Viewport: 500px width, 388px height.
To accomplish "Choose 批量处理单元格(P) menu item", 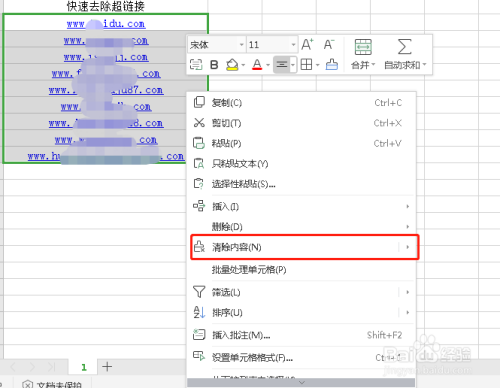I will (302, 270).
